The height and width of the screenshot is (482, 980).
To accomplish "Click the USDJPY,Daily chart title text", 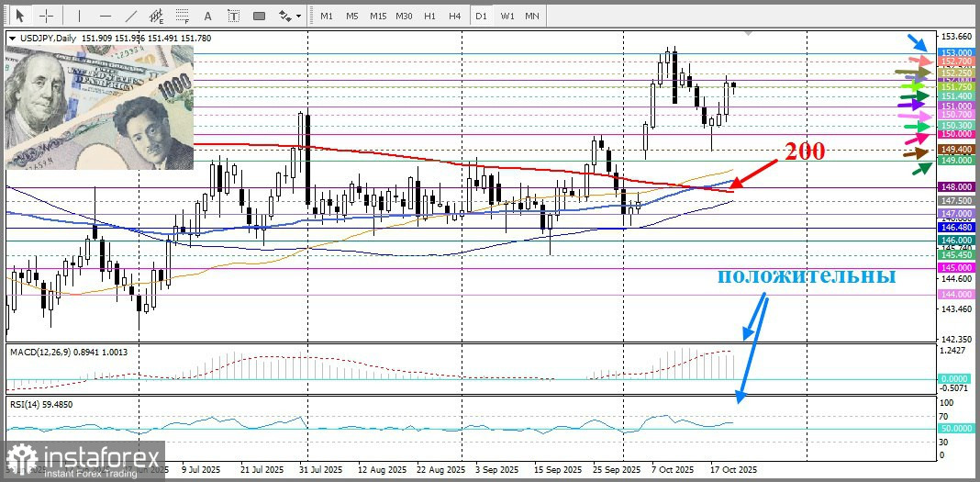I will coord(47,39).
